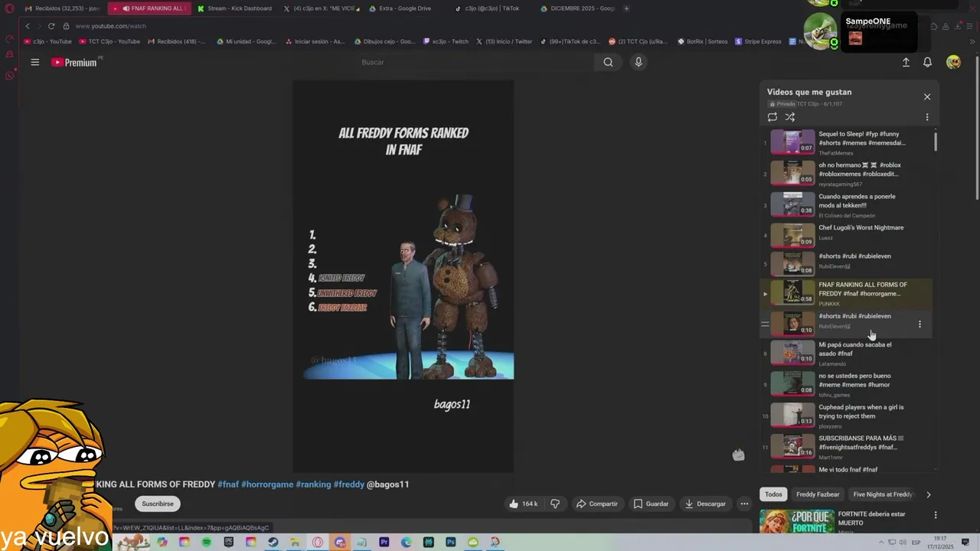Switch to Stream - Kick Dashboard tab

234,8
